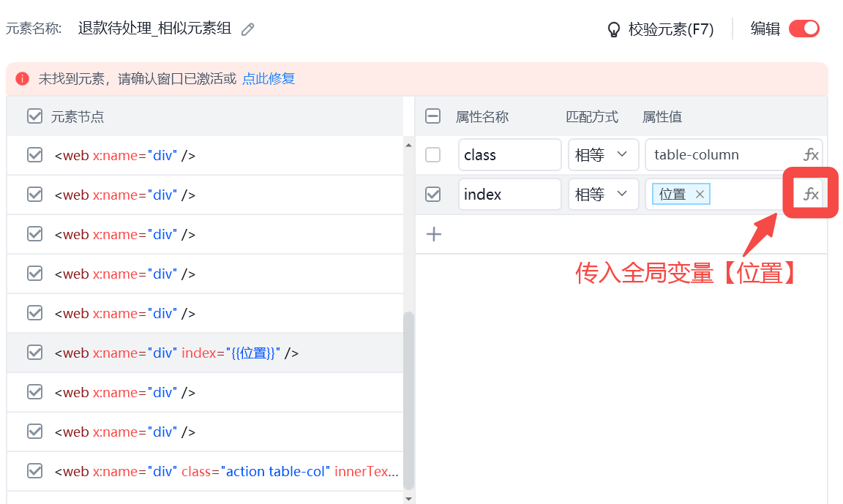The image size is (843, 504).
Task: Click the plus icon to add attribute
Action: pyautogui.click(x=434, y=234)
